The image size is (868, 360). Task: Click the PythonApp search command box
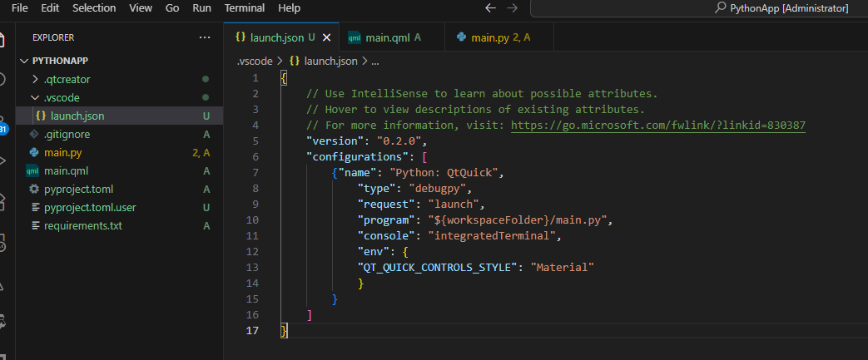point(699,8)
